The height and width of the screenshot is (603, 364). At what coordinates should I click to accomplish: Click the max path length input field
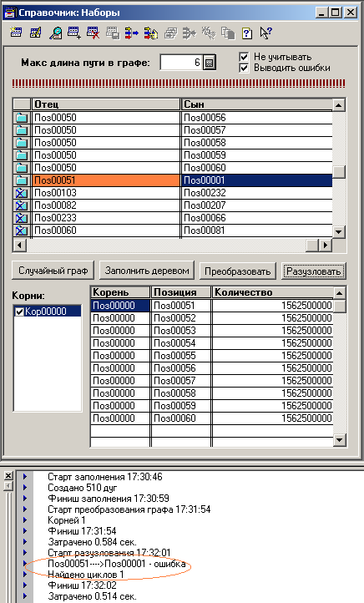tap(181, 63)
